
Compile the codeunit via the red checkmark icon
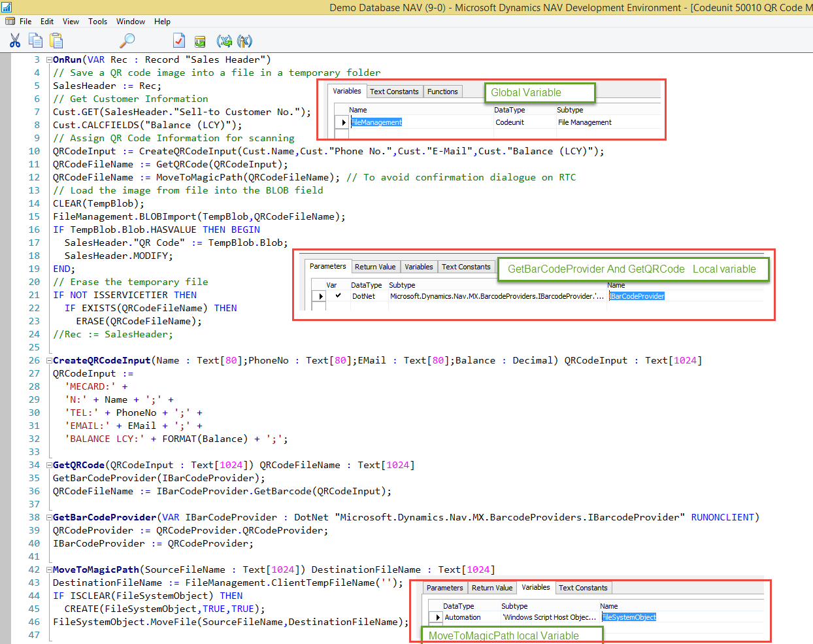coord(178,40)
